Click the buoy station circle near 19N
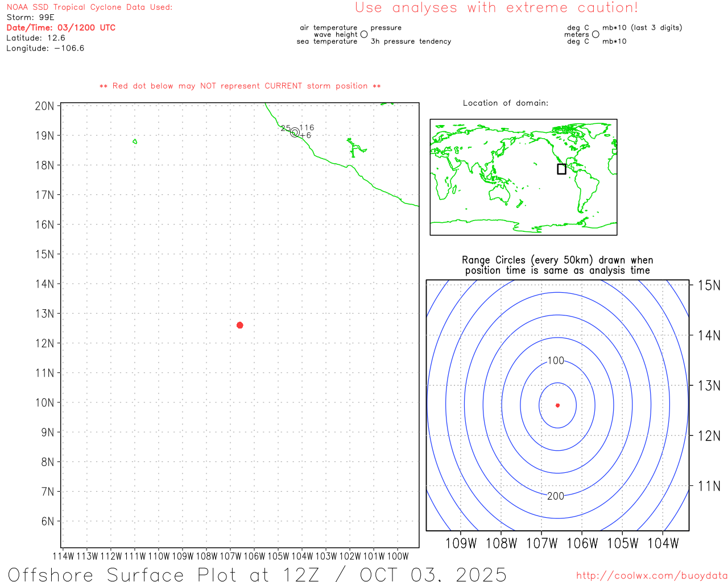The width and height of the screenshot is (728, 582). pyautogui.click(x=295, y=132)
